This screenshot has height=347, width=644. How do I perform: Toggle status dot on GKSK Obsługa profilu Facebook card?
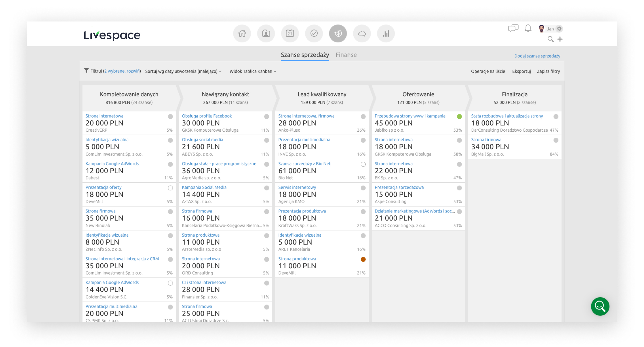point(266,117)
